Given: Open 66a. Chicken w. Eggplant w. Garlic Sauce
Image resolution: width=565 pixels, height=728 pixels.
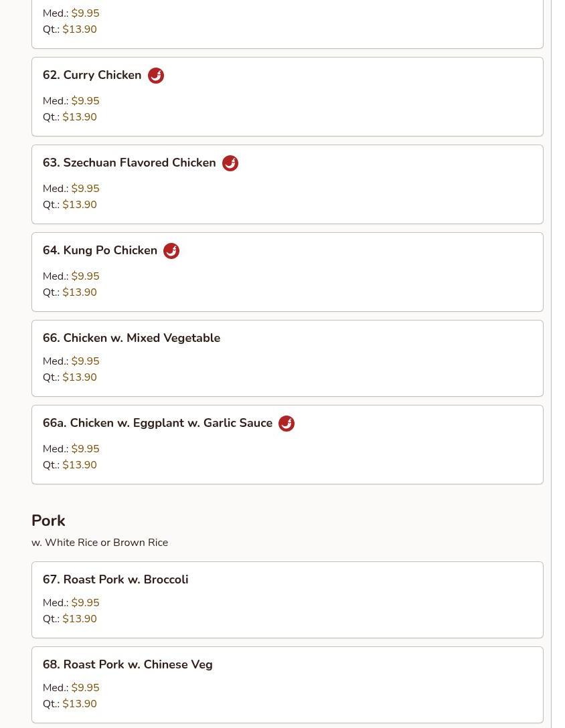Looking at the screenshot, I should click(x=157, y=423).
